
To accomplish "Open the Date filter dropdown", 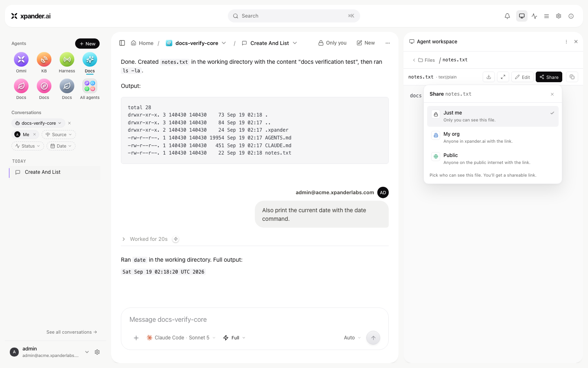I will (61, 146).
